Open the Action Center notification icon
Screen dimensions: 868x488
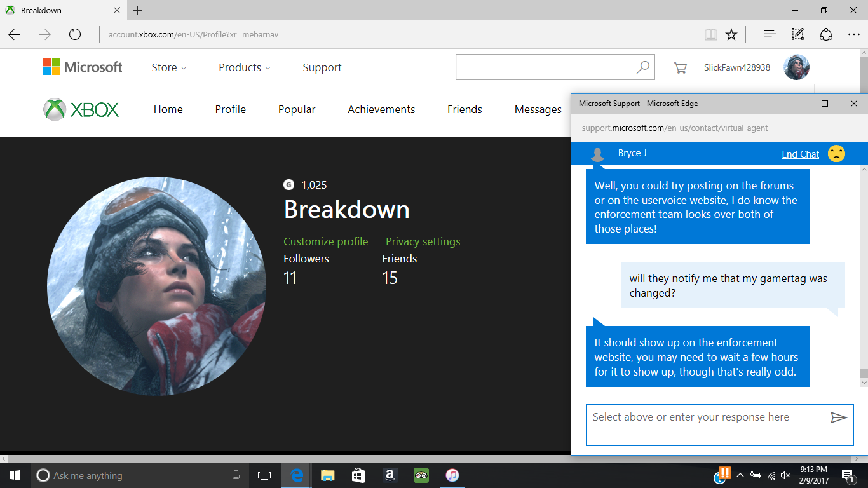click(x=848, y=475)
